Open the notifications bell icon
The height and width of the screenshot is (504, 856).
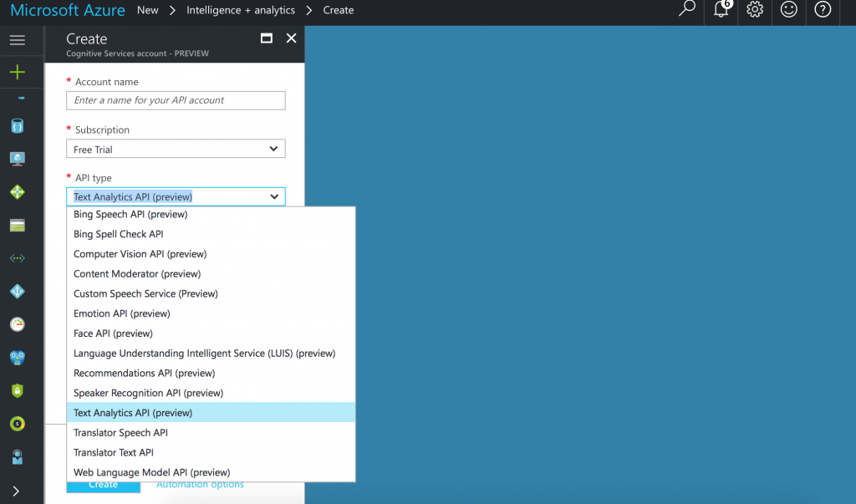coord(721,10)
